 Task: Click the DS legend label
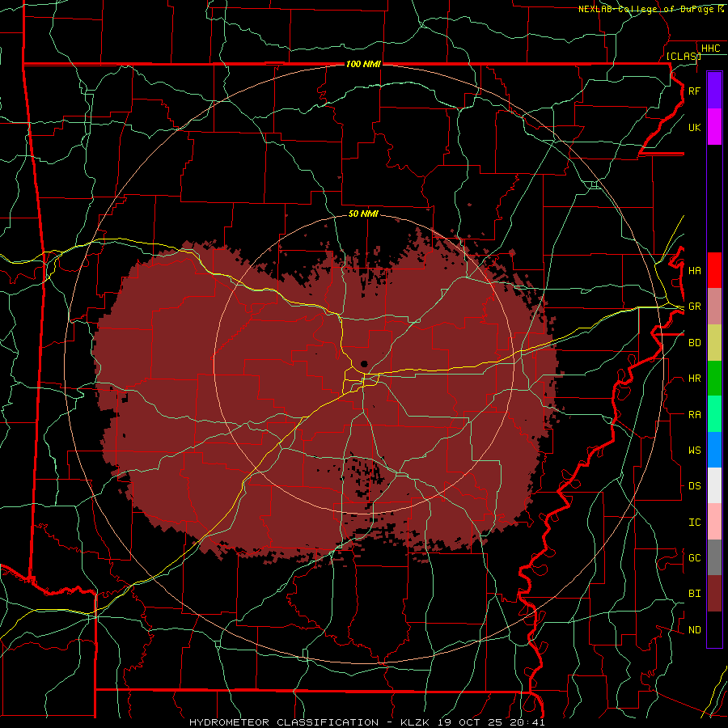click(x=694, y=486)
